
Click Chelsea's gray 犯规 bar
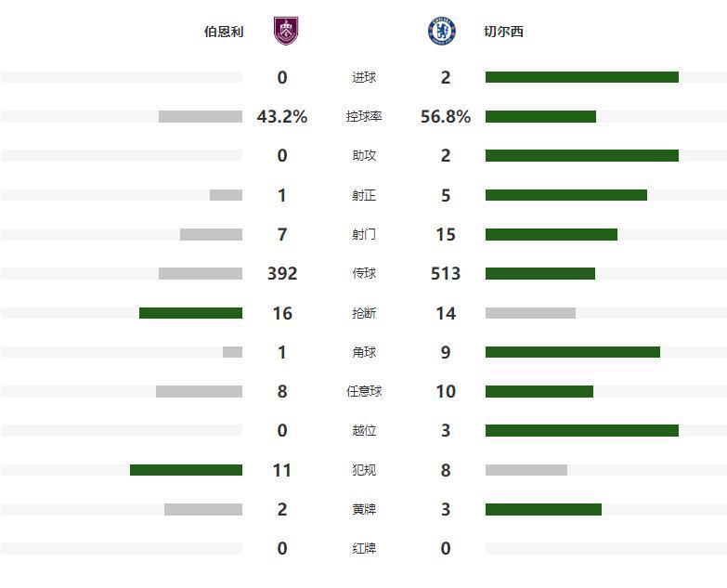pyautogui.click(x=526, y=470)
